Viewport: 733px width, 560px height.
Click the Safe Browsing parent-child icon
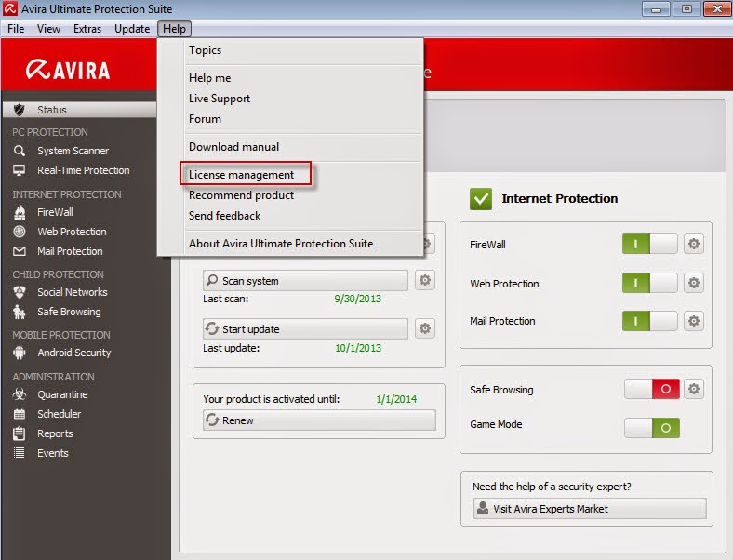(20, 312)
